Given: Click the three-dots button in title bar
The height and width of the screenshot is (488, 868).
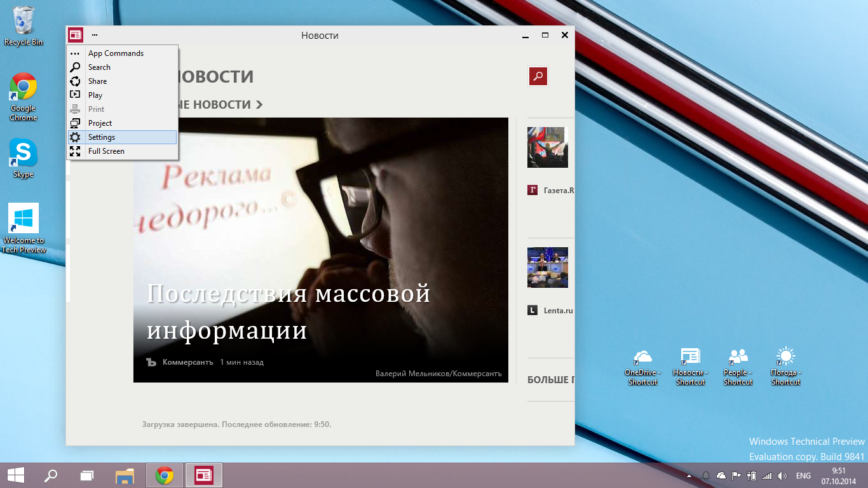Looking at the screenshot, I should [95, 35].
